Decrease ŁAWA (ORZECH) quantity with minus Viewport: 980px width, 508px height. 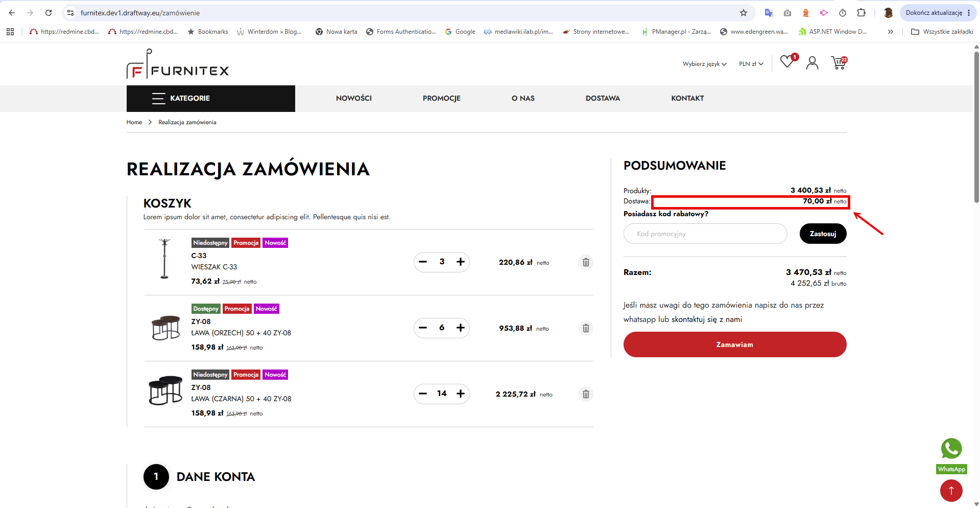coord(423,328)
